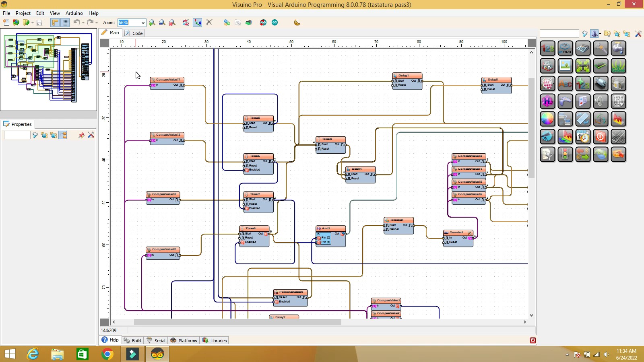This screenshot has height=362, width=644.
Task: Click the red power button at bottom right
Action: [x=533, y=340]
